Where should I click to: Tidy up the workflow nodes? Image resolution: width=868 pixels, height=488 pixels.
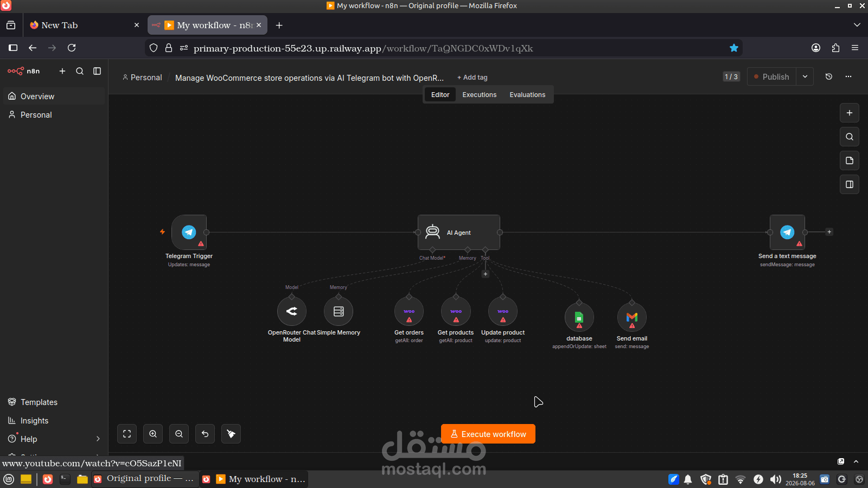tap(231, 434)
